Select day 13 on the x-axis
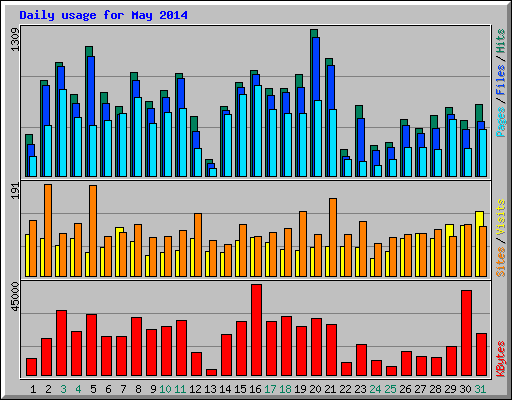Screen dimensions: 512x400 (x=210, y=389)
